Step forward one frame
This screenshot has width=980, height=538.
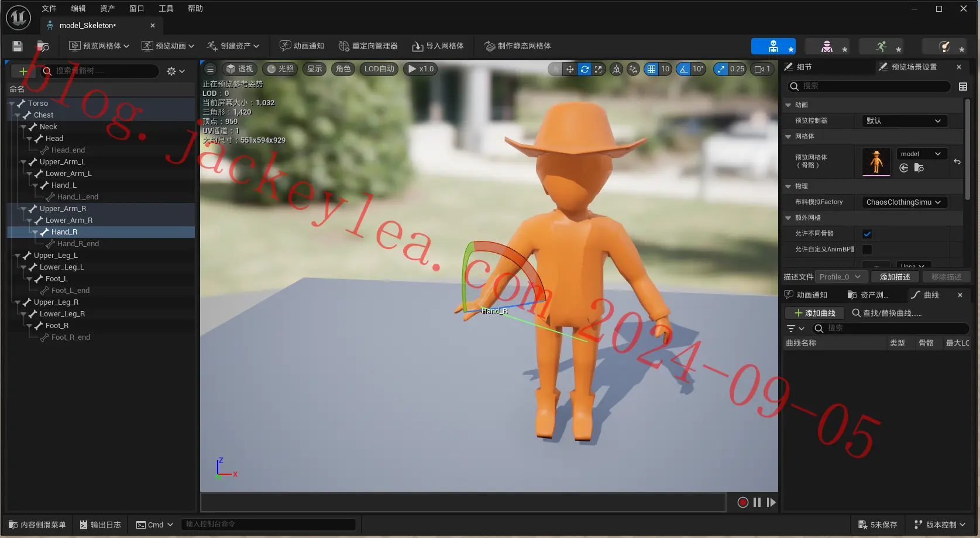click(771, 502)
